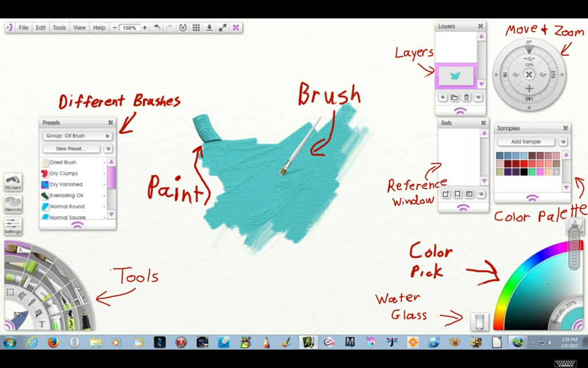Image resolution: width=588 pixels, height=368 pixels.
Task: Open the Layers panel options menu
Action: click(x=478, y=98)
